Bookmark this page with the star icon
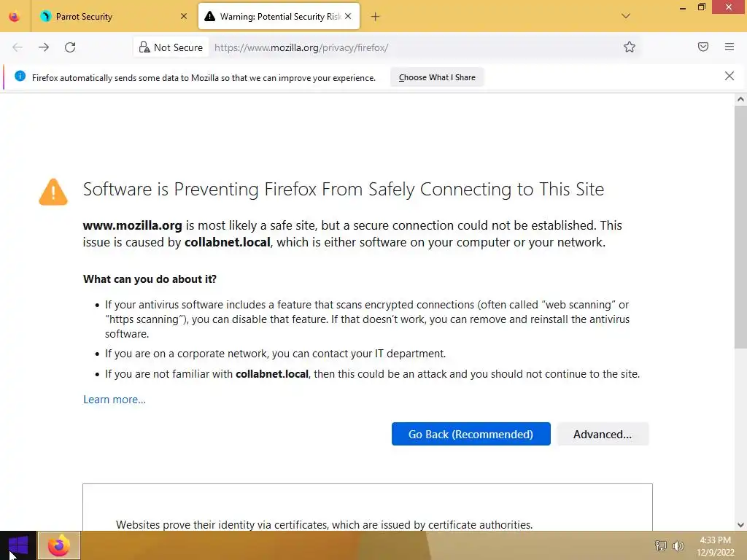 pos(630,47)
